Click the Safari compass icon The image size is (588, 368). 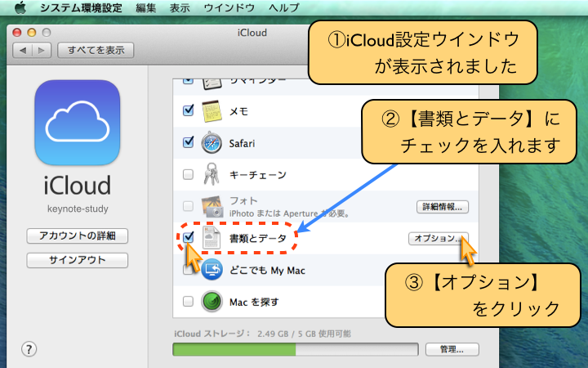(x=212, y=142)
